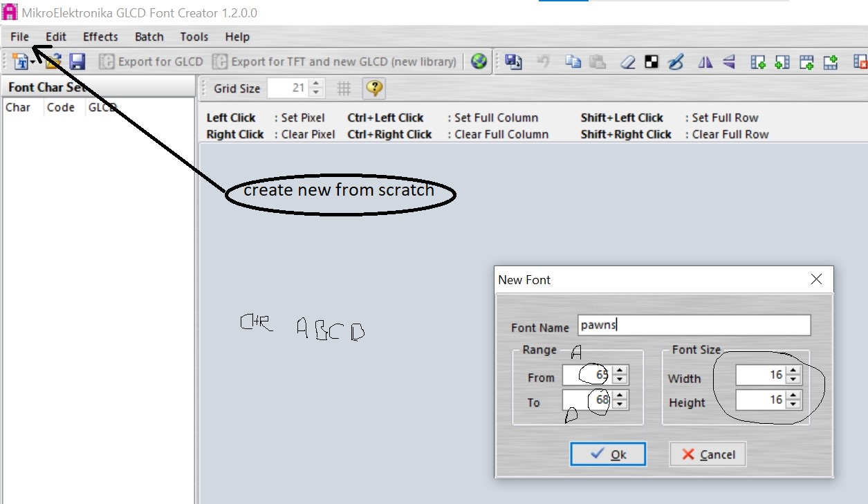
Task: Click into the Font Name text field
Action: (694, 325)
